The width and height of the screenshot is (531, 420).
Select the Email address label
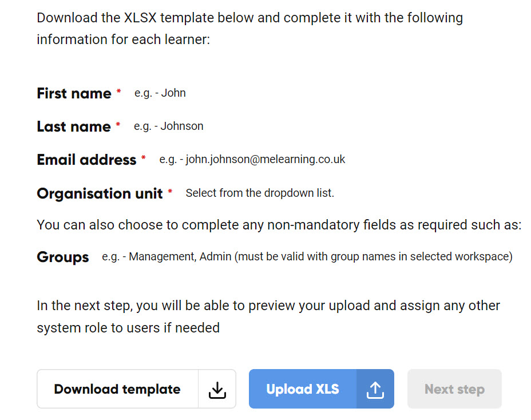[x=86, y=160]
